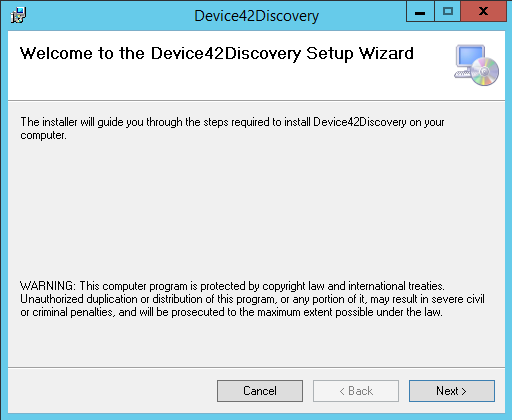Click the monitor in the banner graphic
The height and width of the screenshot is (420, 512).
[x=470, y=57]
